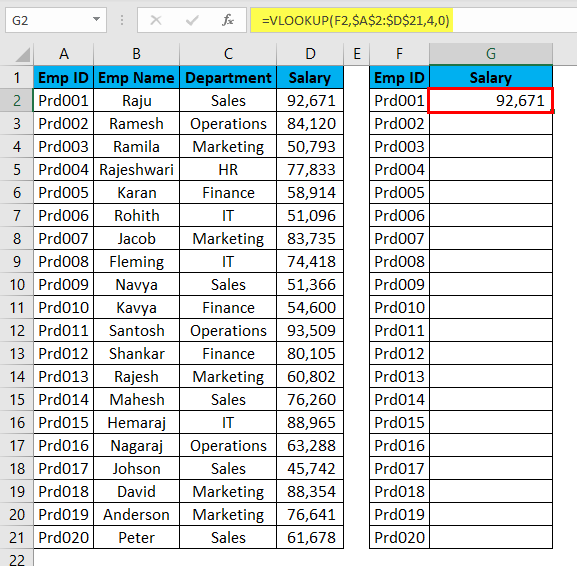Click the Select All corner triangle

coord(23,55)
